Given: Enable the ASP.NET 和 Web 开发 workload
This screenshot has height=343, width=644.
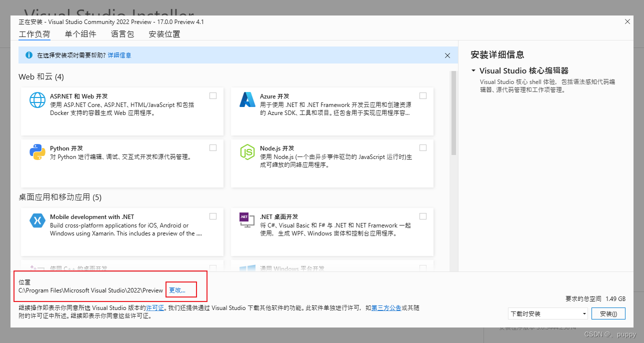Looking at the screenshot, I should (213, 95).
